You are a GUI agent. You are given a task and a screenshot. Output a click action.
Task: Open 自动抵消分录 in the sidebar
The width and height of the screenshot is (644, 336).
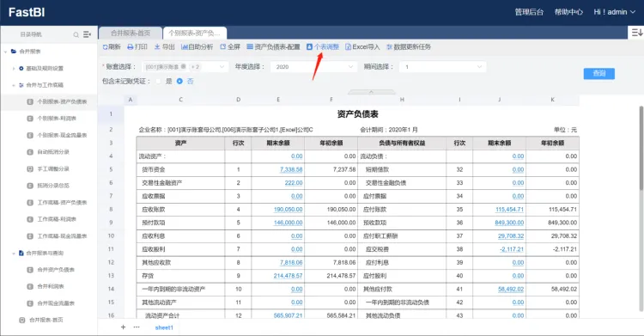point(53,152)
